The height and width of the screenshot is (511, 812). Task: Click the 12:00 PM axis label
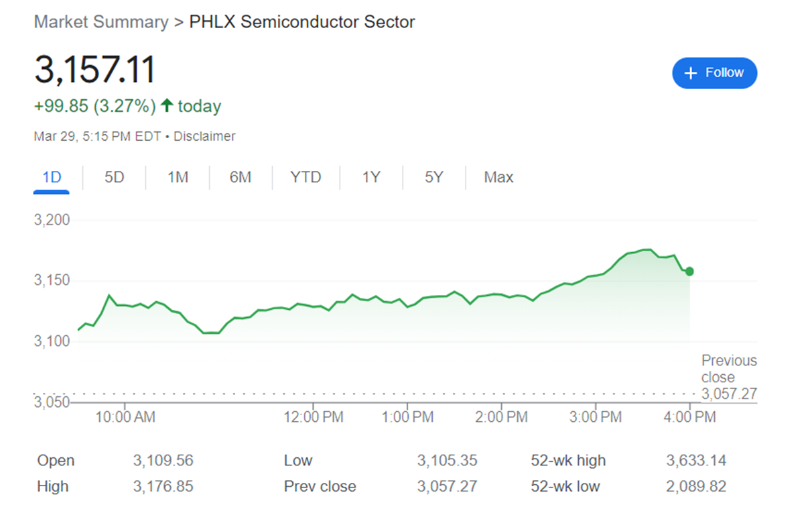(x=314, y=417)
